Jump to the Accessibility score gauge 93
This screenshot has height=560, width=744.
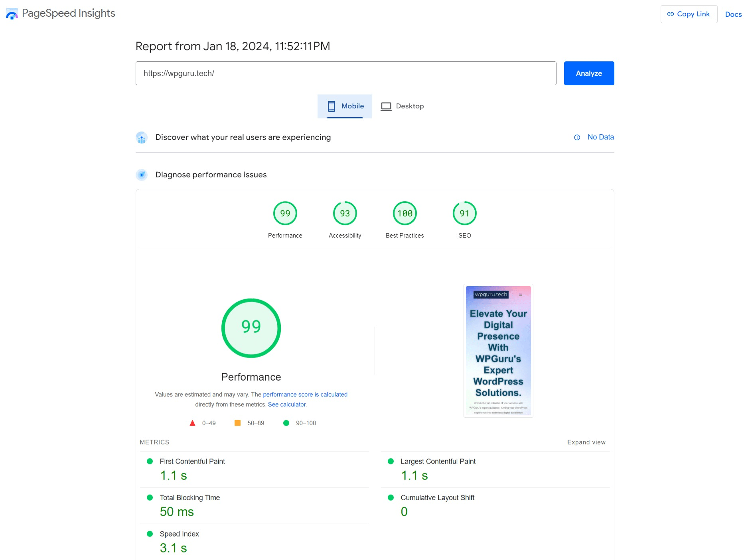[x=345, y=214]
